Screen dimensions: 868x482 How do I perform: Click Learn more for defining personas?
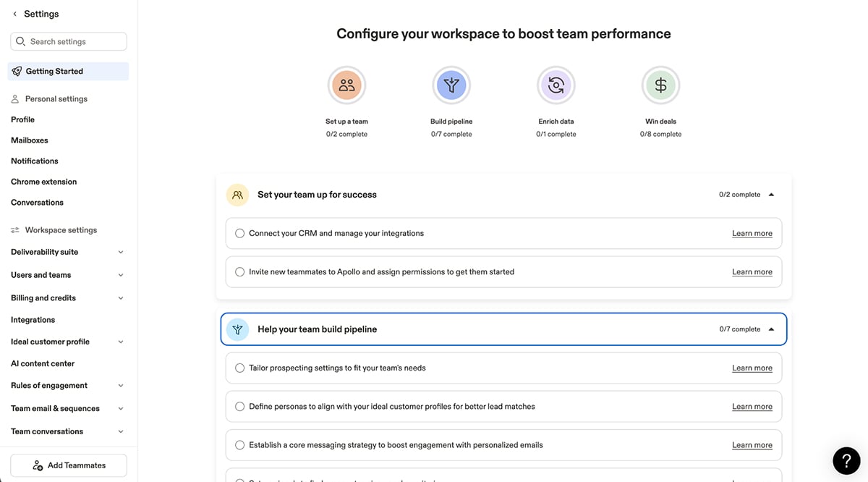[752, 406]
